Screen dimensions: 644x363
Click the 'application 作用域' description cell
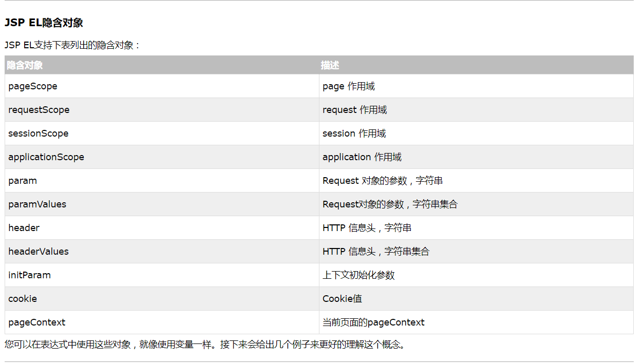(362, 157)
